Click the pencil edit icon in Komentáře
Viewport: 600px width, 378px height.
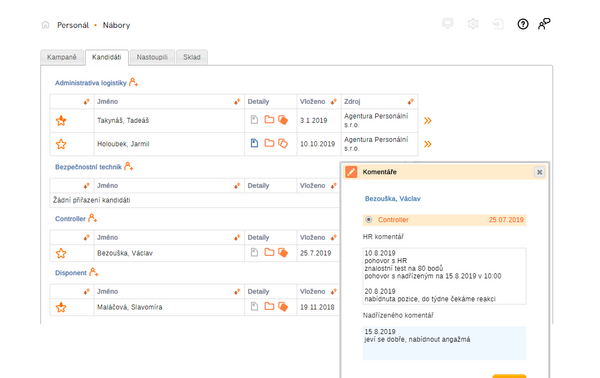tap(351, 172)
